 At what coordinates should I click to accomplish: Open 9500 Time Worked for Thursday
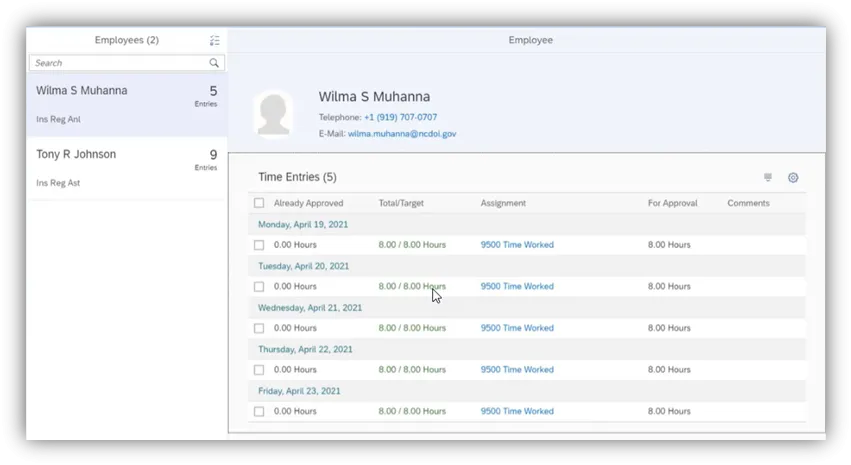(x=517, y=370)
